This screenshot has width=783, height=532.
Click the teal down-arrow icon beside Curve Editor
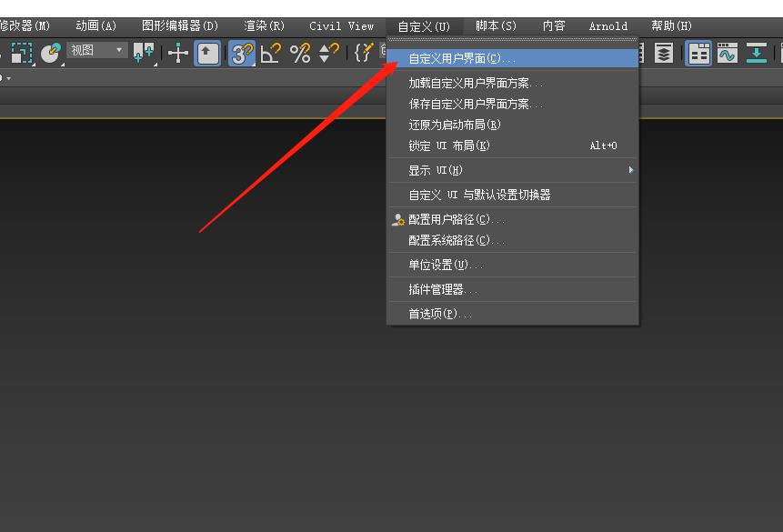(x=757, y=53)
